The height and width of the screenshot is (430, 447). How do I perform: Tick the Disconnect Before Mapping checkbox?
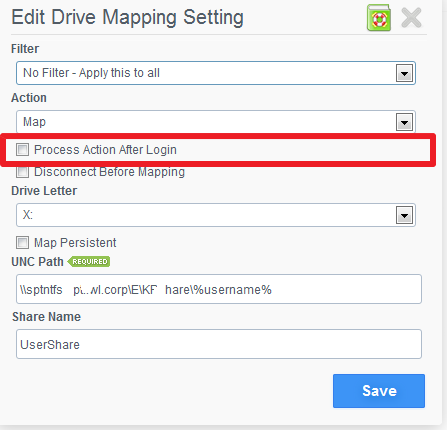point(22,172)
